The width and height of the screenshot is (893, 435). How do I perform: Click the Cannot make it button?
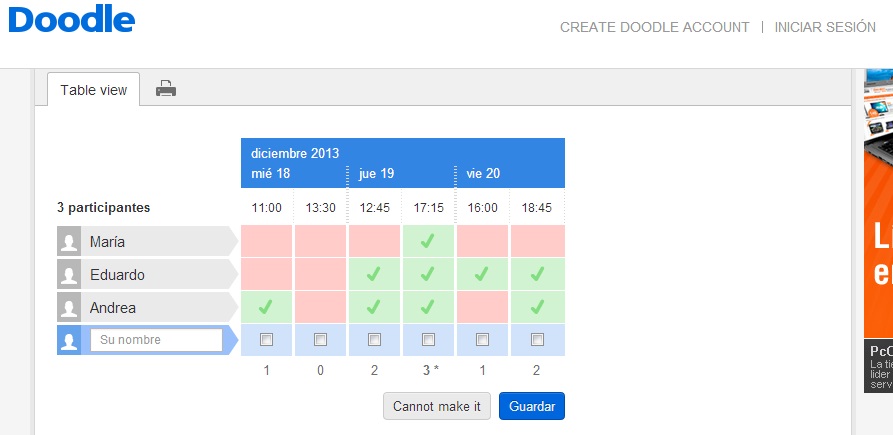436,406
